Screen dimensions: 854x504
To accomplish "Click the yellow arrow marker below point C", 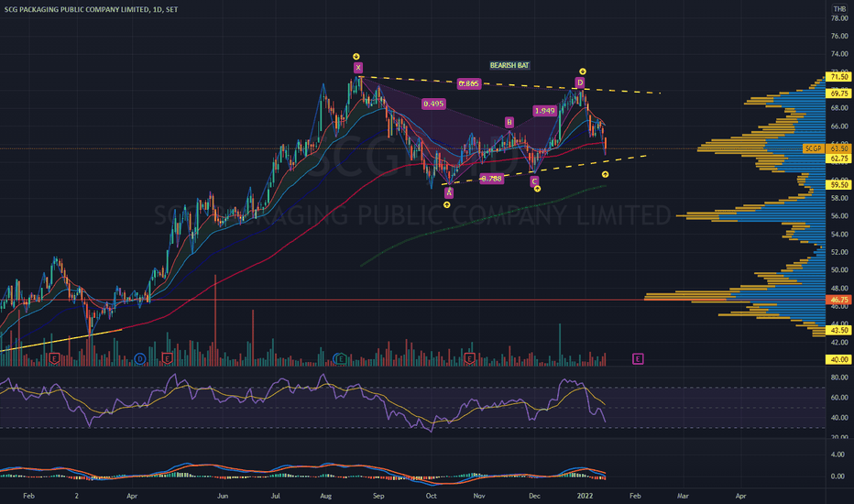I will (537, 189).
